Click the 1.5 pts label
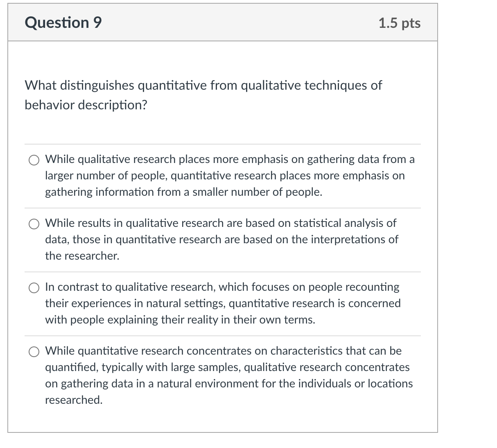Viewport: 497px width, 448px height. (x=400, y=23)
